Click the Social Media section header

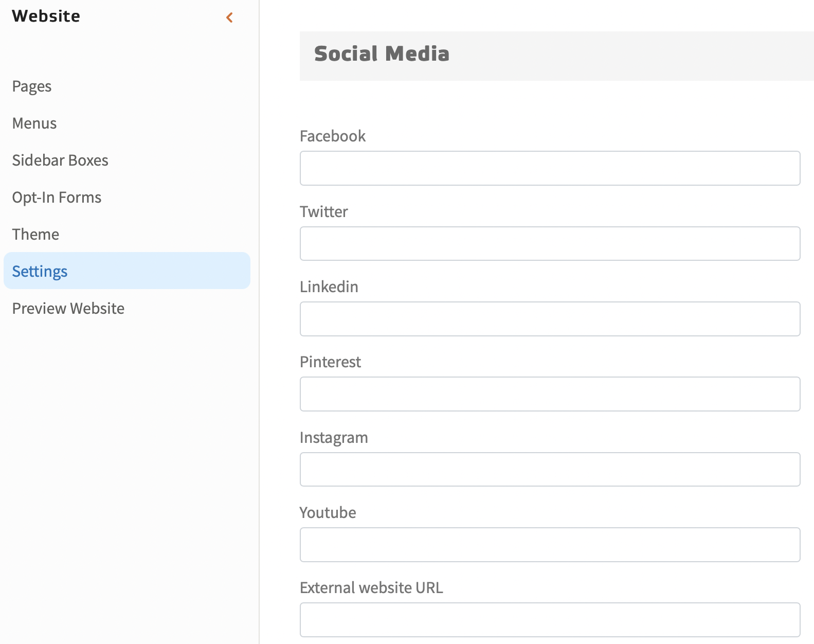pos(382,54)
